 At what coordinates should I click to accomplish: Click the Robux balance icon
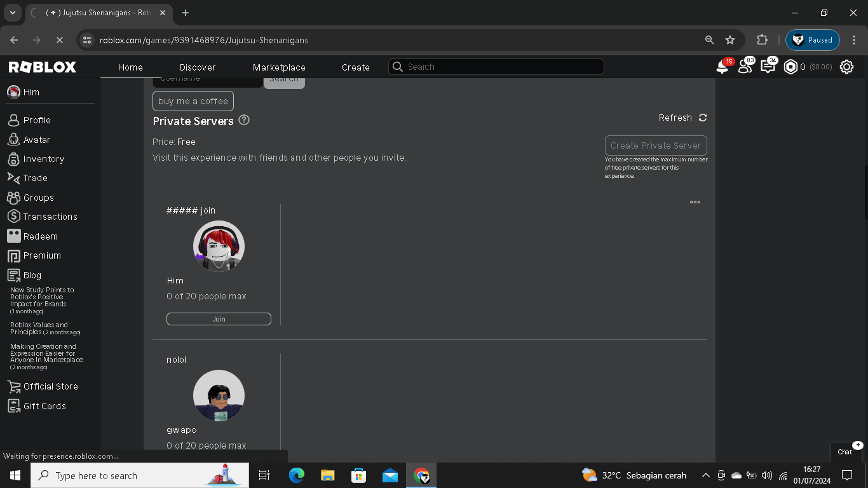(790, 67)
